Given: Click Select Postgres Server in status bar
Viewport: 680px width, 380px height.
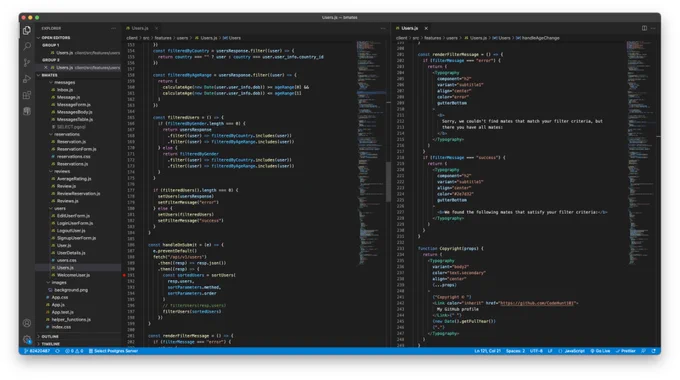Looking at the screenshot, I should click(x=114, y=351).
